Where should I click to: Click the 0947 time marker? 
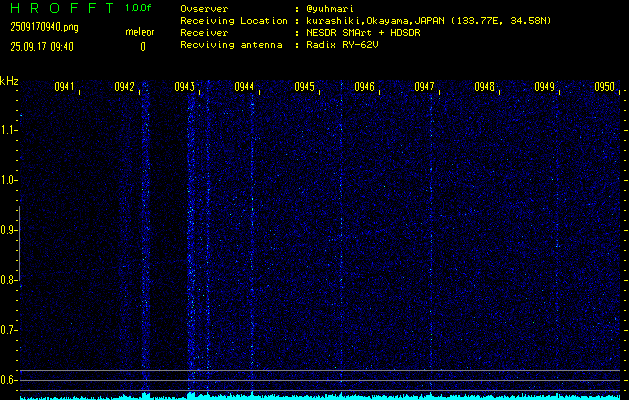[x=424, y=87]
